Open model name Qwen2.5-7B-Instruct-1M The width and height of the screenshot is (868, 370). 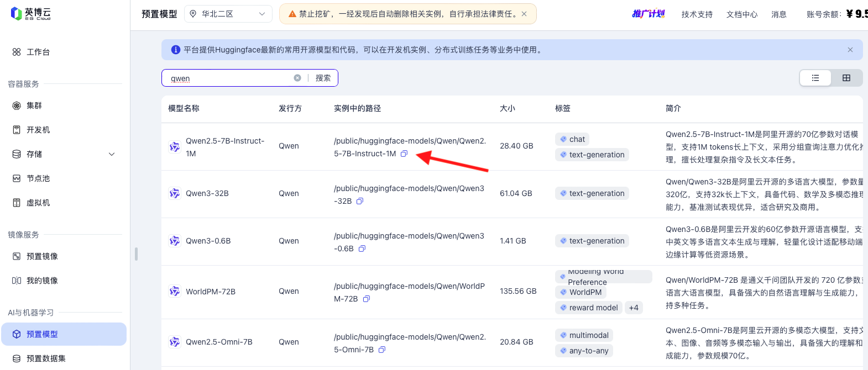225,147
